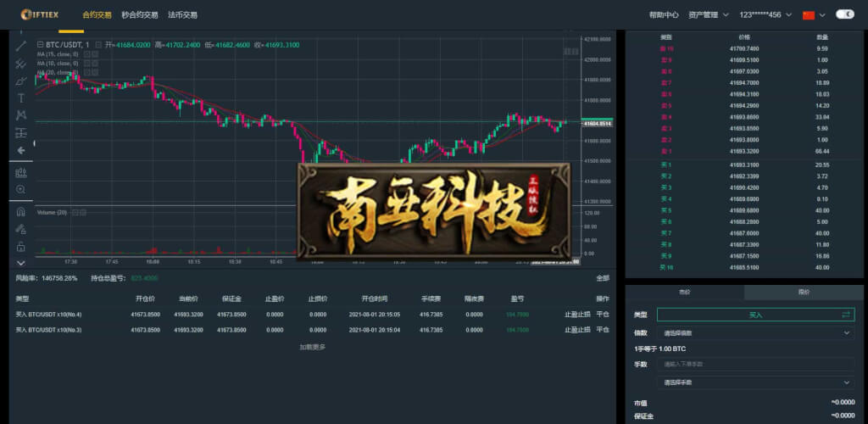
Task: Select the XABCD pattern tool
Action: pyautogui.click(x=21, y=115)
